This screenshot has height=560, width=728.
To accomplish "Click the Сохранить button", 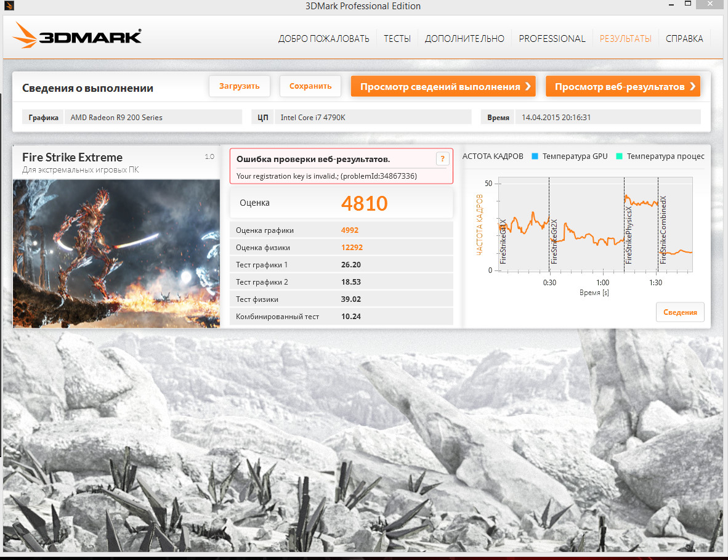I will coord(310,86).
